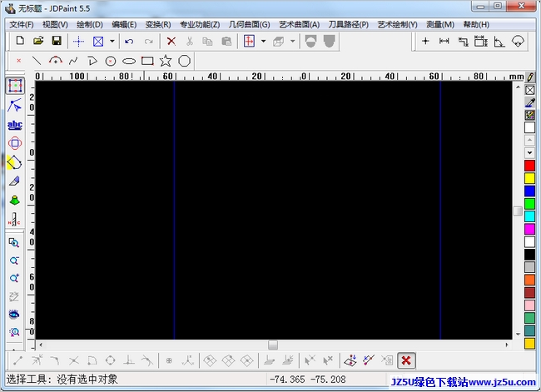Screen dimensions: 541x392
Task: Click the vertical scrollbar thumb
Action: pos(518,211)
